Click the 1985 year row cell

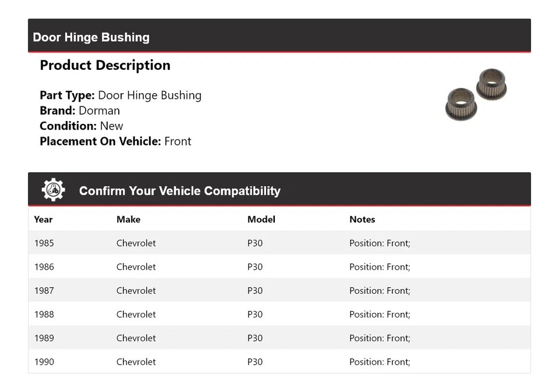click(44, 243)
